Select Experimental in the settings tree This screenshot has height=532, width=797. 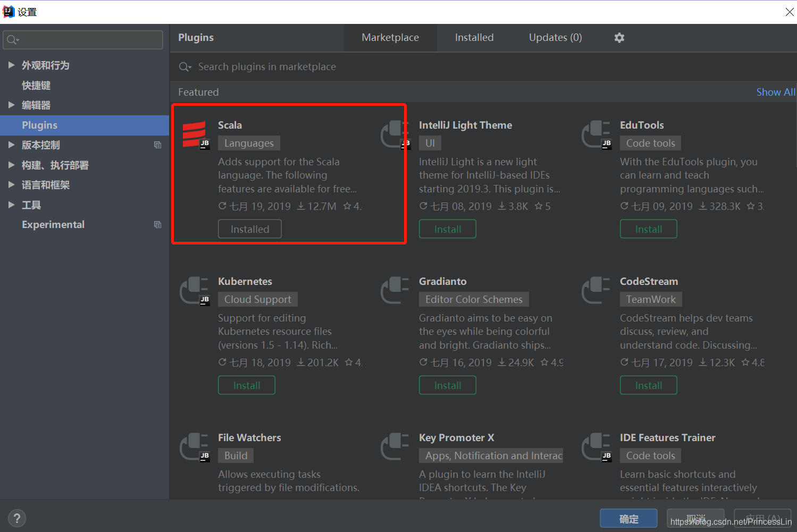click(85, 225)
